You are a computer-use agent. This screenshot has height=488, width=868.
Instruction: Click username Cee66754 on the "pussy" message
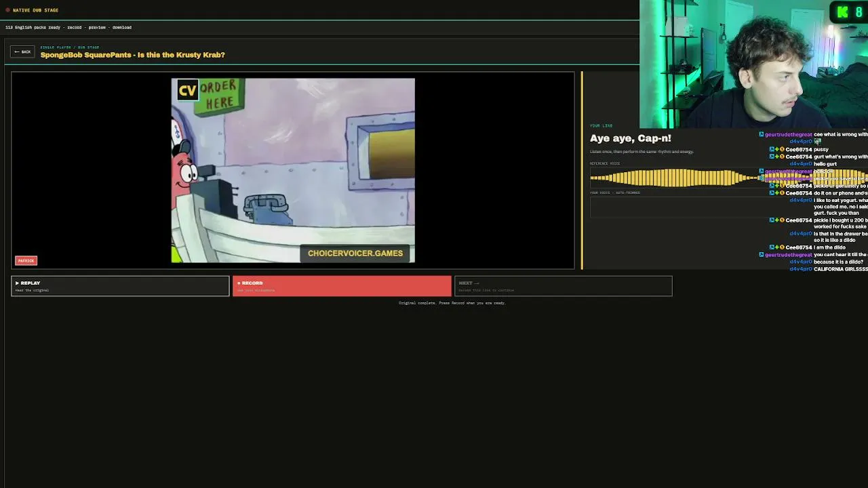799,149
